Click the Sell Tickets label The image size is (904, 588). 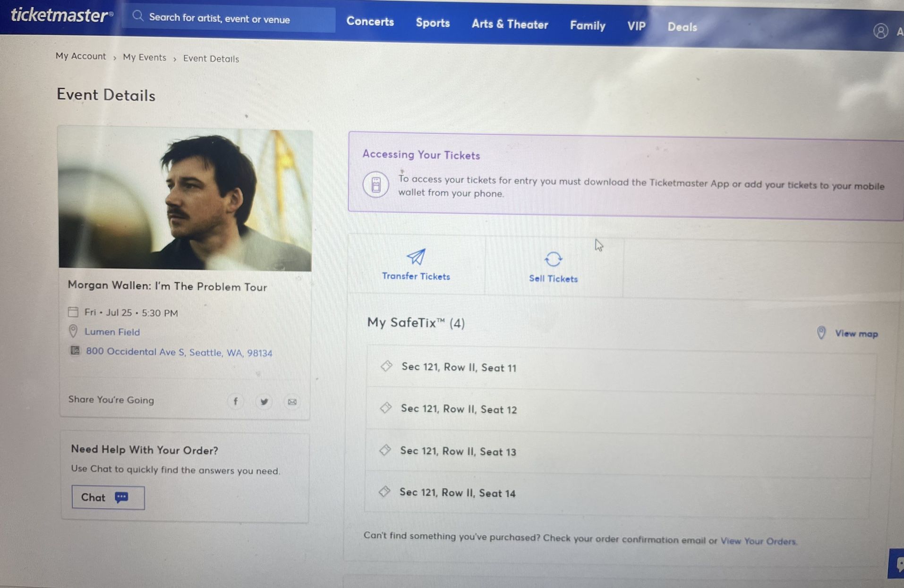point(553,278)
